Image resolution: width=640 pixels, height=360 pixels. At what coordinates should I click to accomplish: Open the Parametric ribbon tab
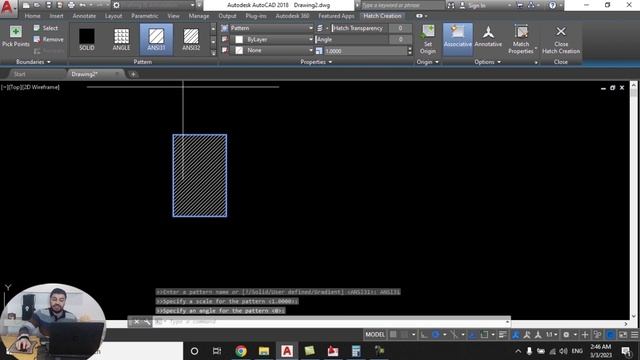tap(144, 16)
